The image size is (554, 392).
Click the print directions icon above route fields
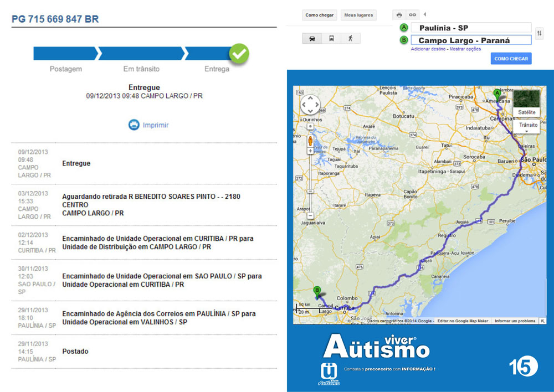click(399, 15)
